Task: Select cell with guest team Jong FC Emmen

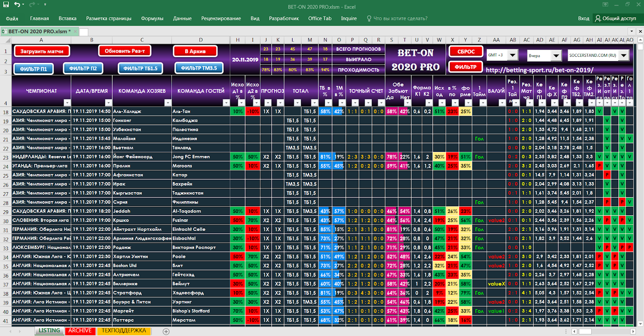Action: click(201, 157)
